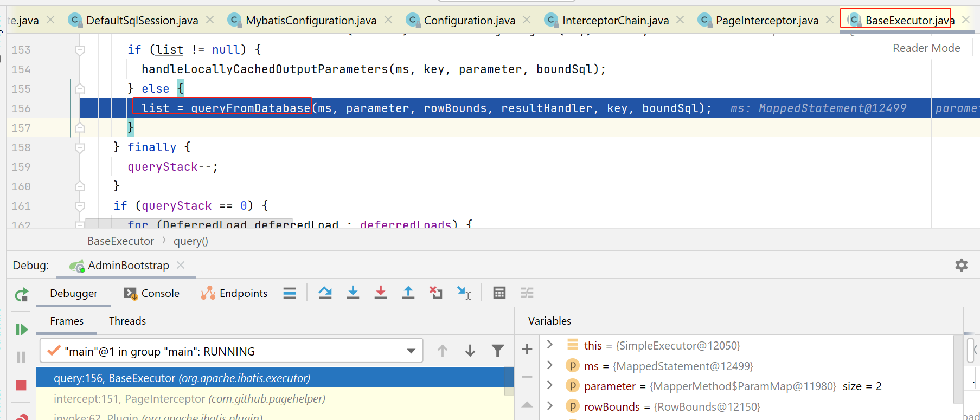Open the PageInterceptor.java editor tab
This screenshot has width=980, height=420.
click(766, 21)
